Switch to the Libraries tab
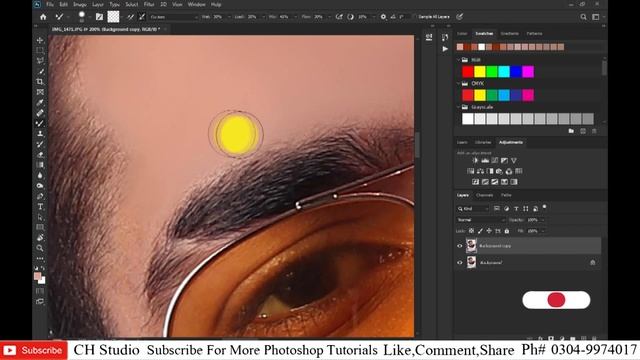Screen dimensions: 640x360 coord(483,142)
